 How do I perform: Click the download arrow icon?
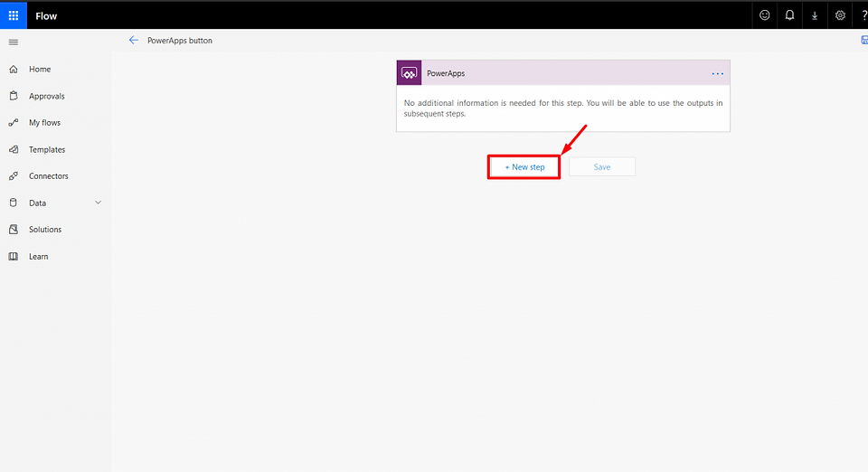tap(815, 15)
